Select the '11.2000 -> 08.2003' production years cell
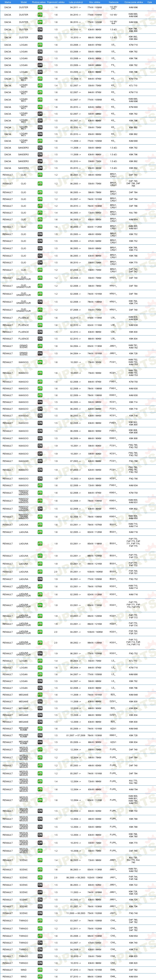The width and height of the screenshot is (156, 980). point(76,913)
